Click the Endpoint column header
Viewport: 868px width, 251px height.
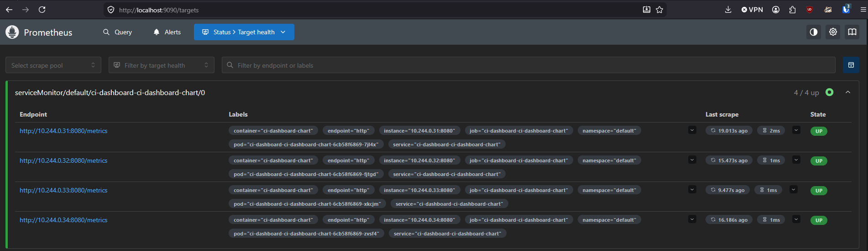pyautogui.click(x=33, y=114)
